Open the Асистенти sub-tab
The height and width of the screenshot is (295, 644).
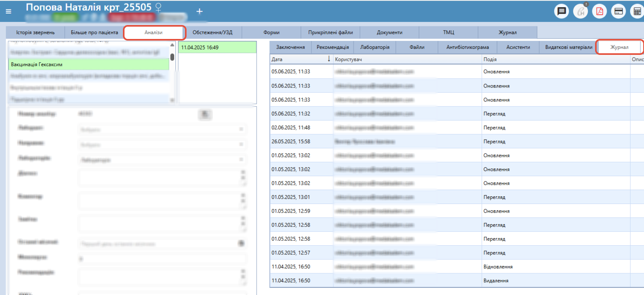pos(518,47)
